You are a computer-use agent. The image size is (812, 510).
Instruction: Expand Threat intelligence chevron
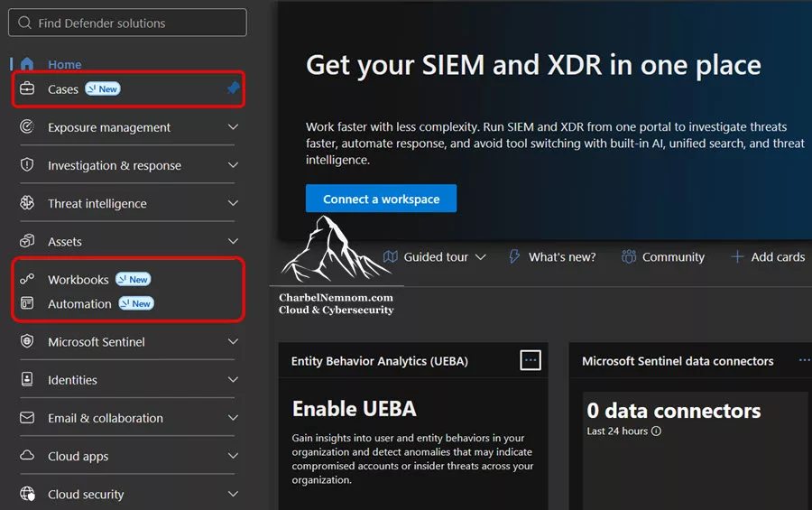tap(233, 203)
